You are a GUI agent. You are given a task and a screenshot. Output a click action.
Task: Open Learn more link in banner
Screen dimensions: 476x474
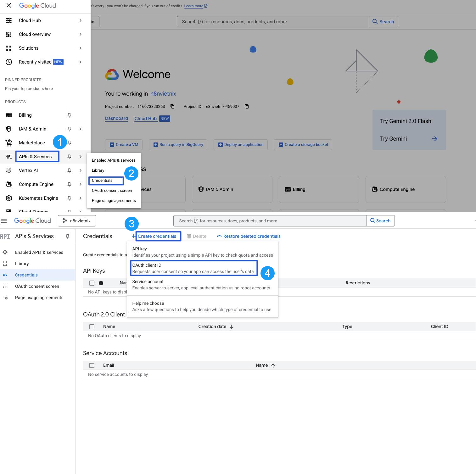tap(196, 6)
